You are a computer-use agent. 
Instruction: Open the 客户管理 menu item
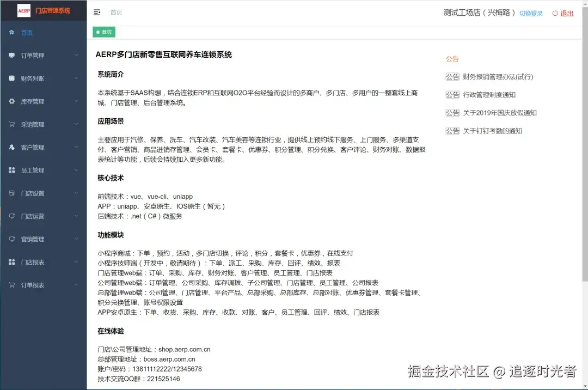tap(44, 147)
